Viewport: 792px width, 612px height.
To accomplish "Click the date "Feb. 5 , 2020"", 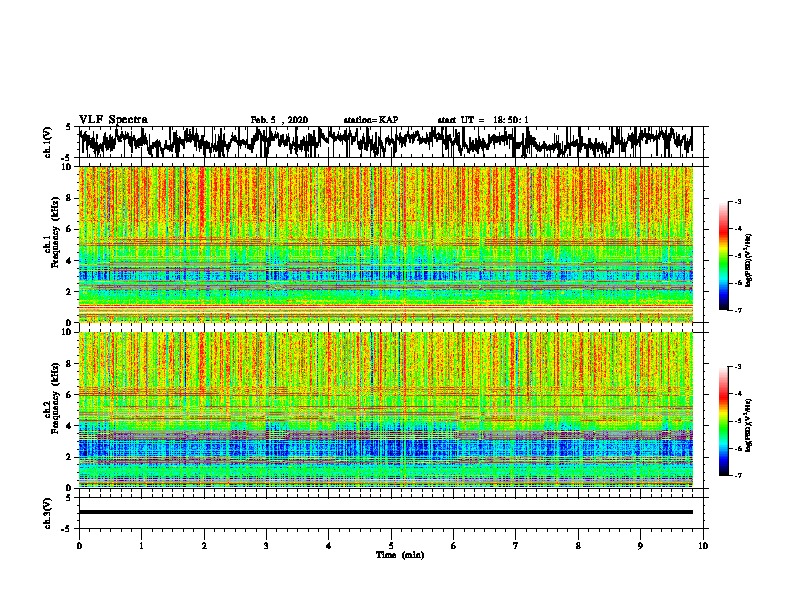I will 279,120.
